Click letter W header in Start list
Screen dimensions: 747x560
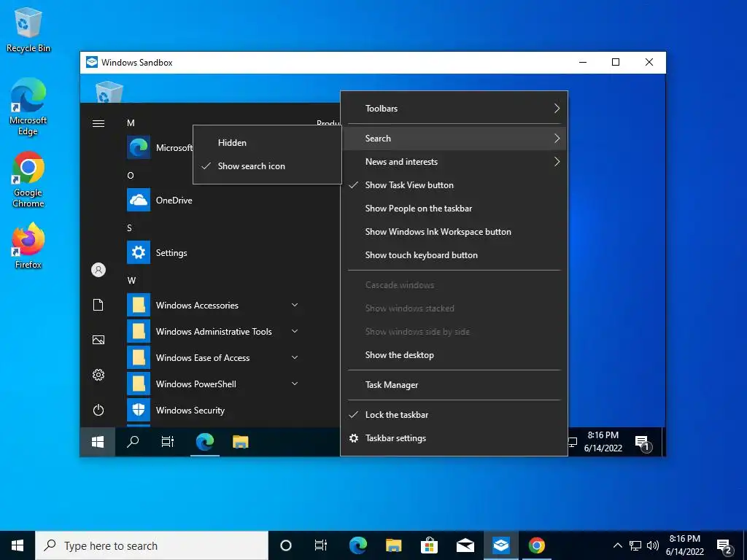coord(131,281)
